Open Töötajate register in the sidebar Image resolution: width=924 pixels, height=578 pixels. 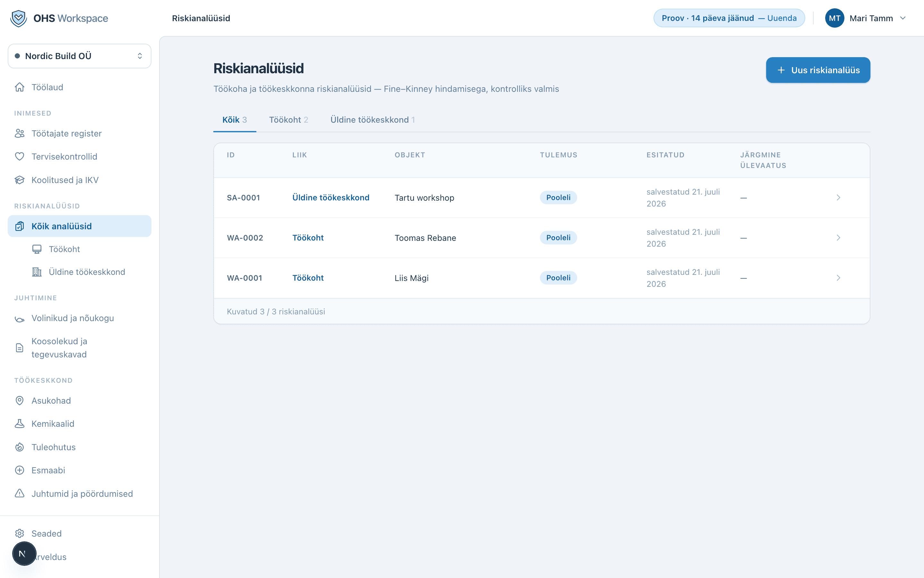pyautogui.click(x=80, y=133)
